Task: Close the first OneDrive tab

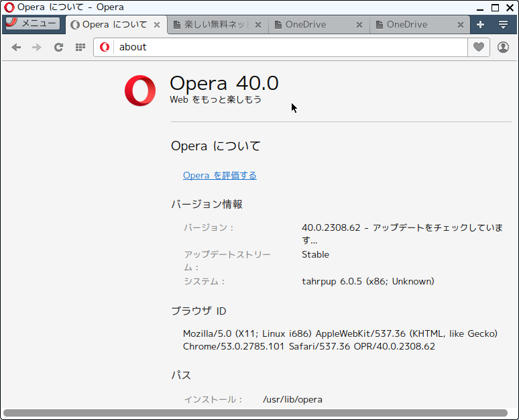Action: coord(359,25)
